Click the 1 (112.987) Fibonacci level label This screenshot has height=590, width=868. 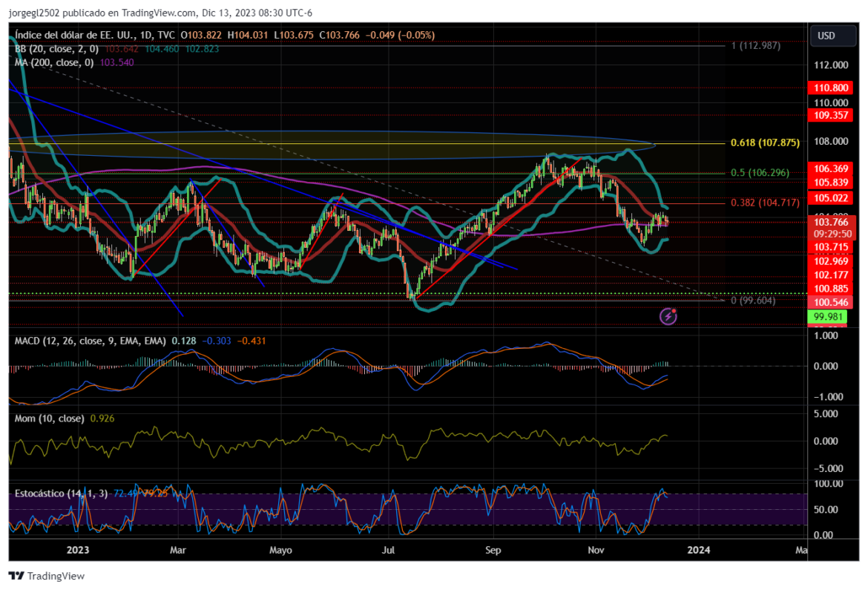click(x=755, y=46)
